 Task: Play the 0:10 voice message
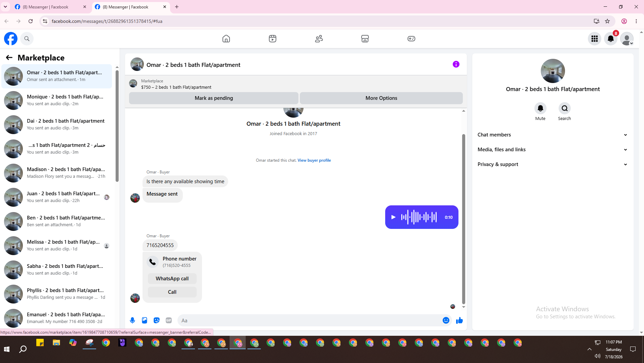coord(393,217)
